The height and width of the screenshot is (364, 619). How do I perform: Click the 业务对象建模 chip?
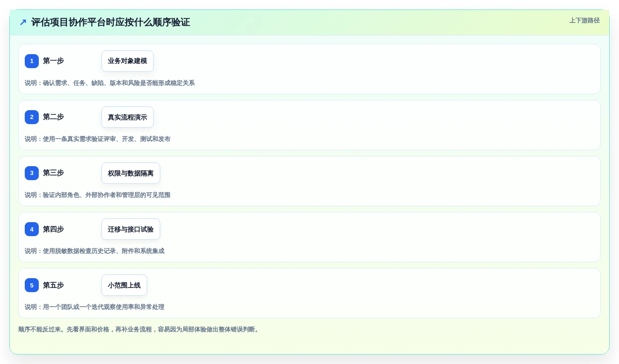[x=128, y=61]
